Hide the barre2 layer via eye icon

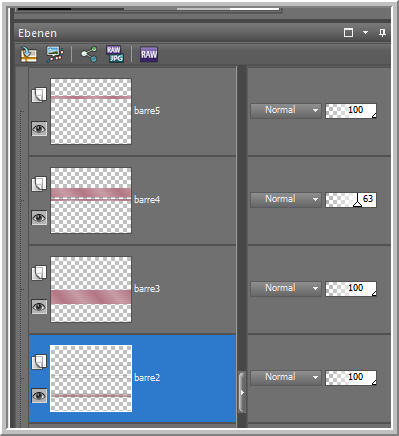pos(39,396)
